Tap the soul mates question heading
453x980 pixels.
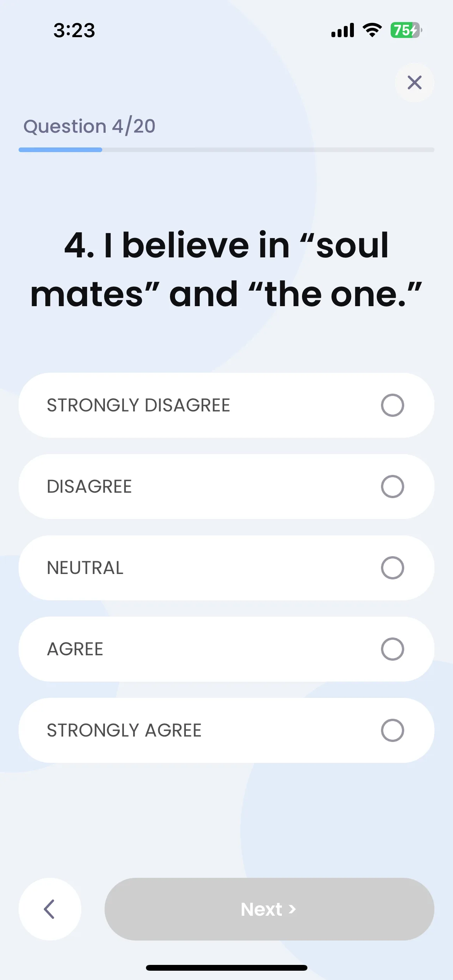[226, 270]
